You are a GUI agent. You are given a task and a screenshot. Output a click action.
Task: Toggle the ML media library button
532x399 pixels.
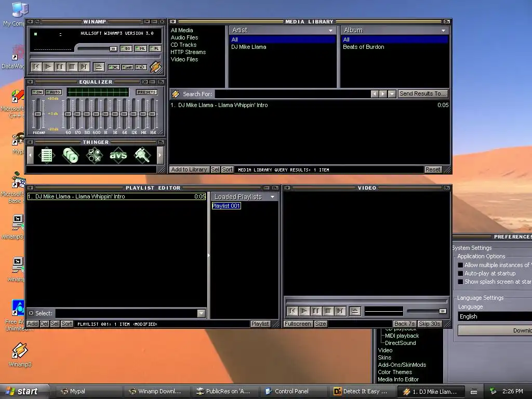[x=141, y=48]
